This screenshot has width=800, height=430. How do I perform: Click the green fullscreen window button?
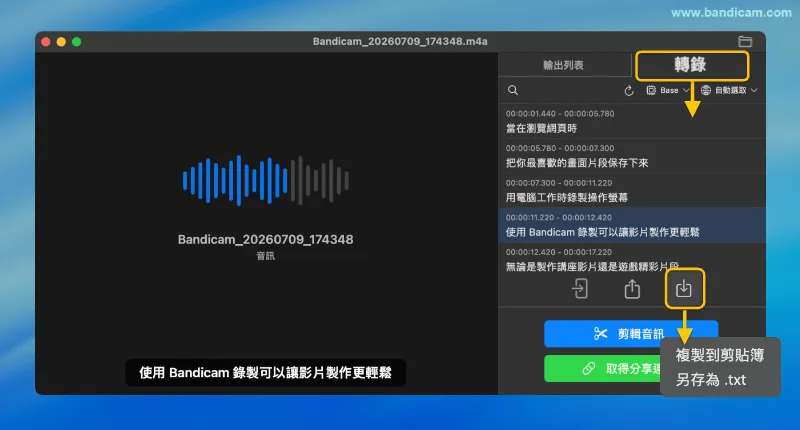77,42
